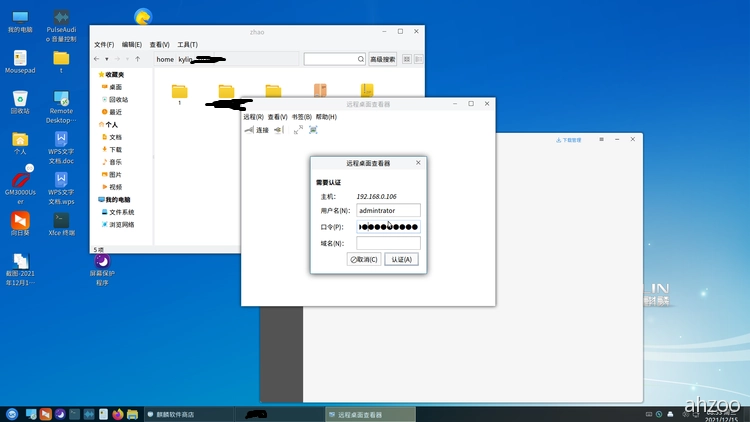Open the 编辑(E) menu in file manager
This screenshot has width=750, height=422.
click(x=132, y=44)
